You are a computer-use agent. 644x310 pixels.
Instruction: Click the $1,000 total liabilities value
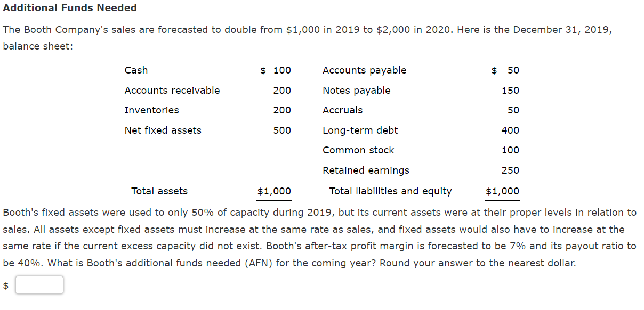[x=502, y=191]
